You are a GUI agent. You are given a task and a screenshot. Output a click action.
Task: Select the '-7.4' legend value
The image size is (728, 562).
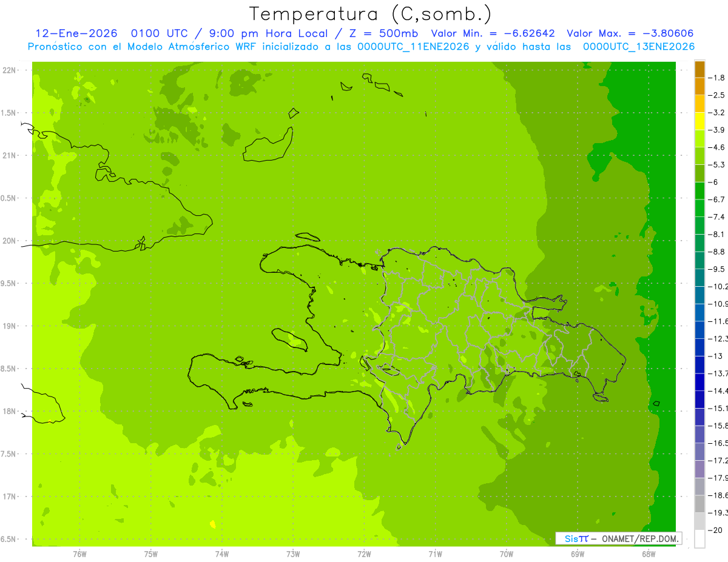717,217
